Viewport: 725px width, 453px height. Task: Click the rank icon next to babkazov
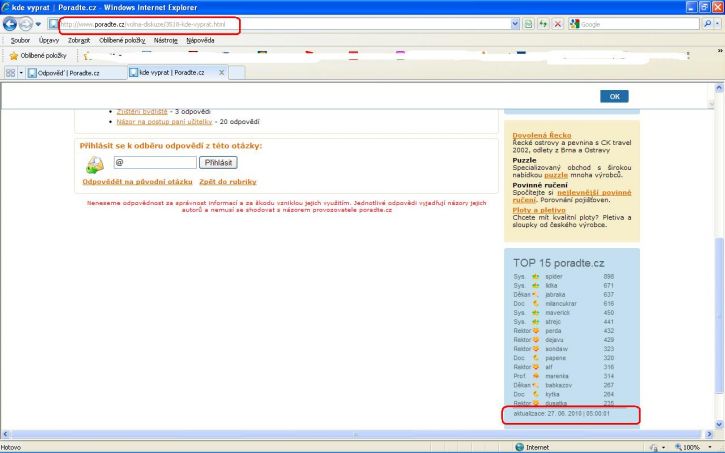tap(535, 385)
